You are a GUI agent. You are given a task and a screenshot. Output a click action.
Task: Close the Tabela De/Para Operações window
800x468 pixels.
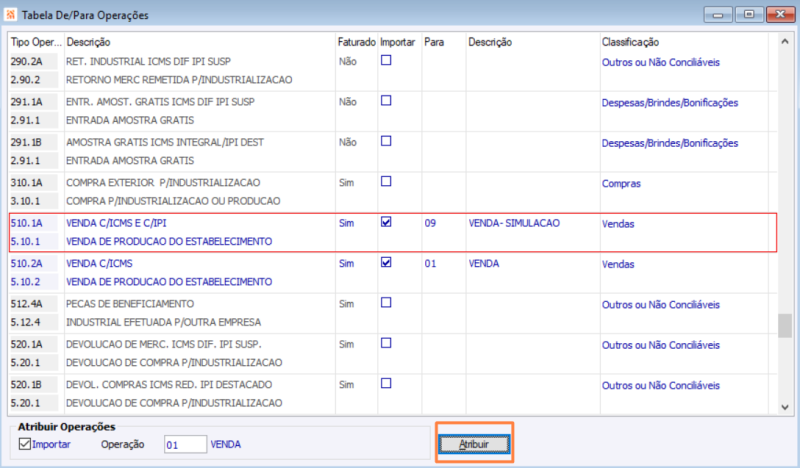(780, 14)
